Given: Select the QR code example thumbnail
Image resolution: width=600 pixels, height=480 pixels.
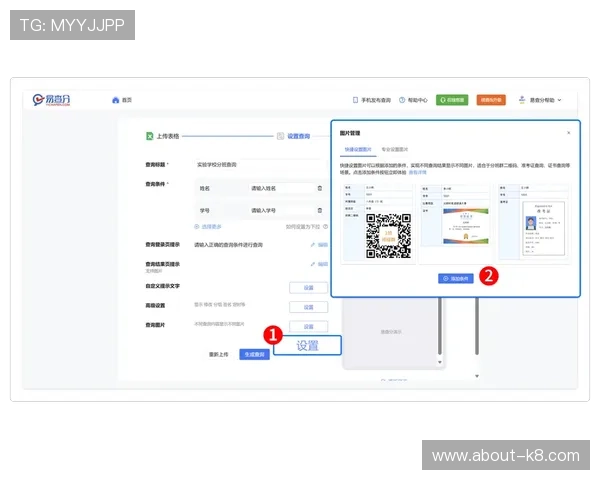Looking at the screenshot, I should pyautogui.click(x=378, y=223).
